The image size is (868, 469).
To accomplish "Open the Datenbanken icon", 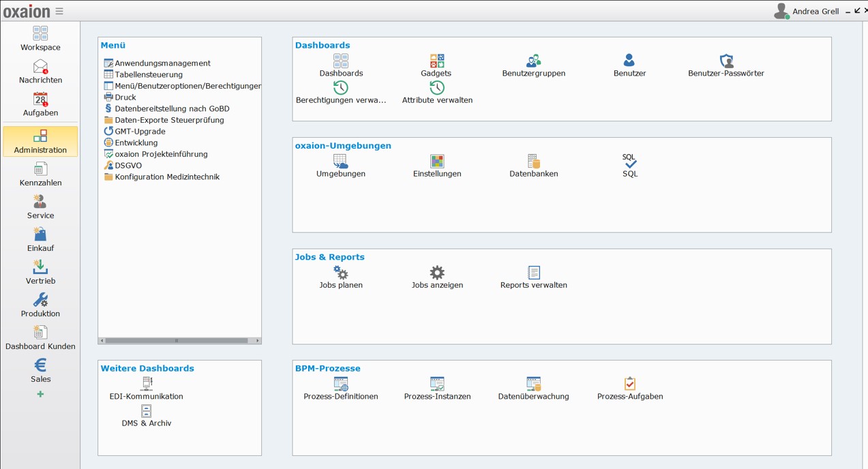I will [x=533, y=162].
